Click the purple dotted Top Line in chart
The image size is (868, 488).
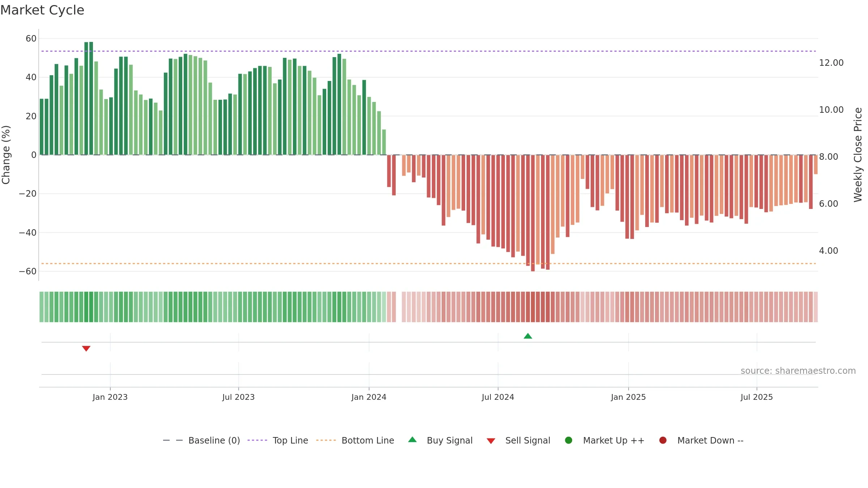(x=429, y=51)
